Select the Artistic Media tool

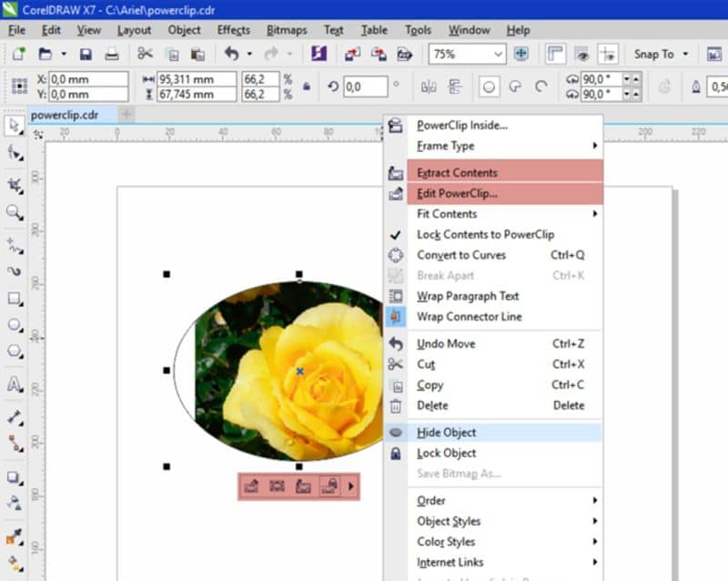(14, 271)
